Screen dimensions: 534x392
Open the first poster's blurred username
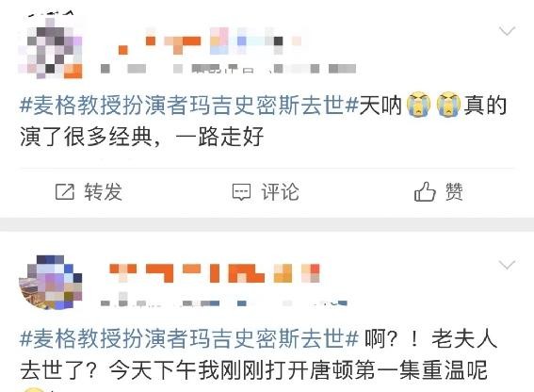(x=208, y=41)
